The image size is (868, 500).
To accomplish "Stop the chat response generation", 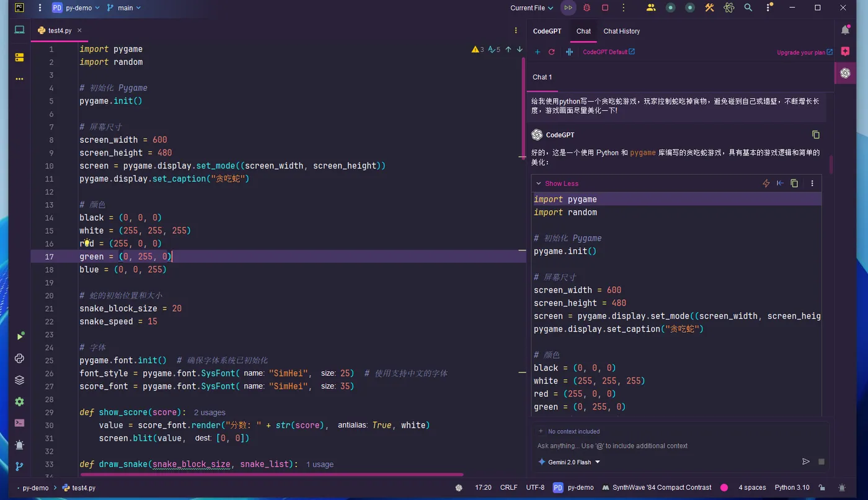I will (821, 462).
